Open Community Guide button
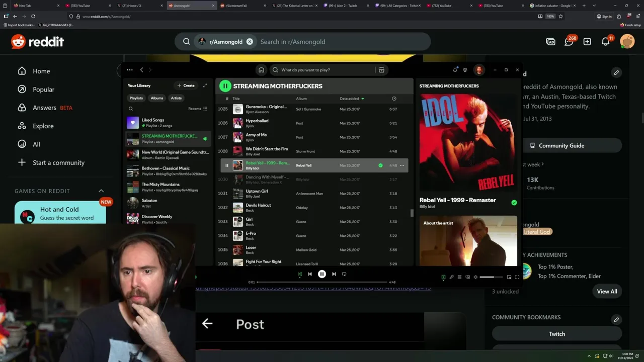The height and width of the screenshot is (362, 644). pos(557,145)
